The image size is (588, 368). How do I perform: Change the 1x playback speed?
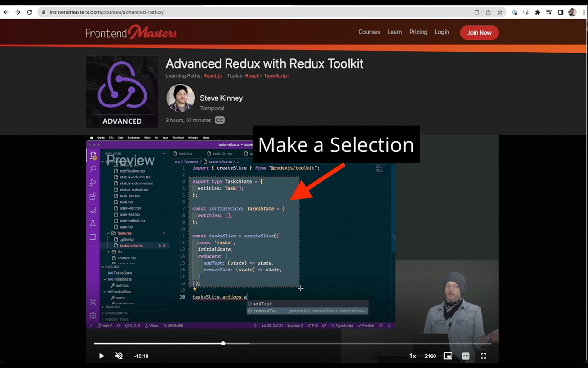point(413,356)
